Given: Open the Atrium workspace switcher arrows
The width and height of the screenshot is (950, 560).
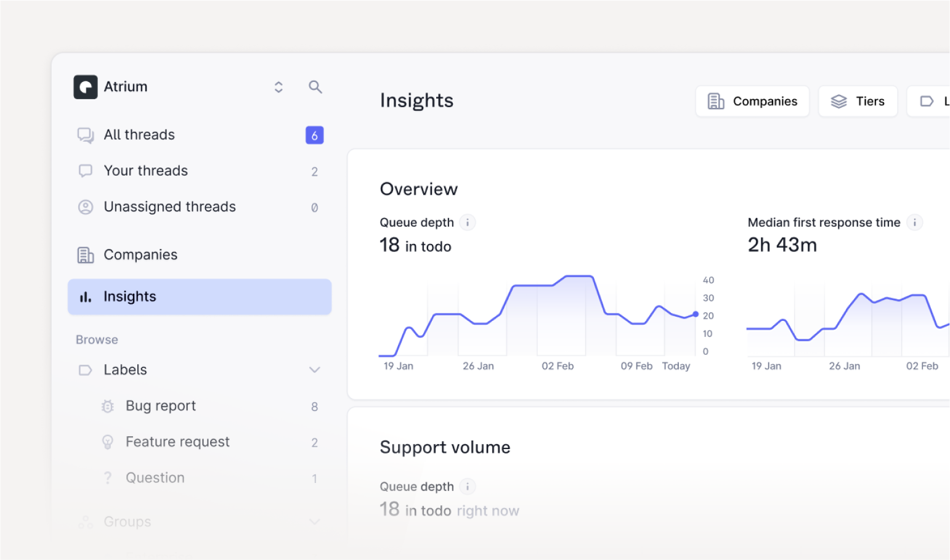Looking at the screenshot, I should pos(278,87).
